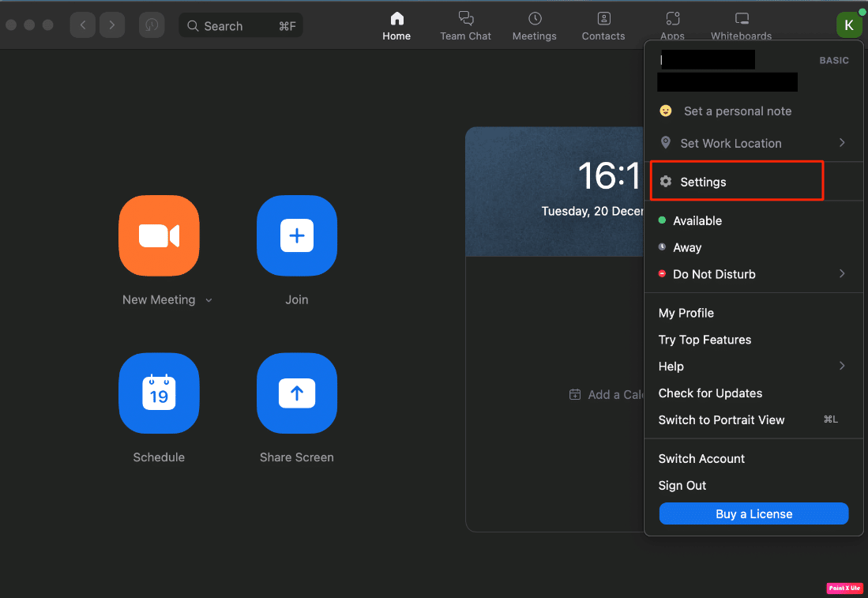Viewport: 868px width, 598px height.
Task: Click the Schedule label
Action: coord(159,457)
